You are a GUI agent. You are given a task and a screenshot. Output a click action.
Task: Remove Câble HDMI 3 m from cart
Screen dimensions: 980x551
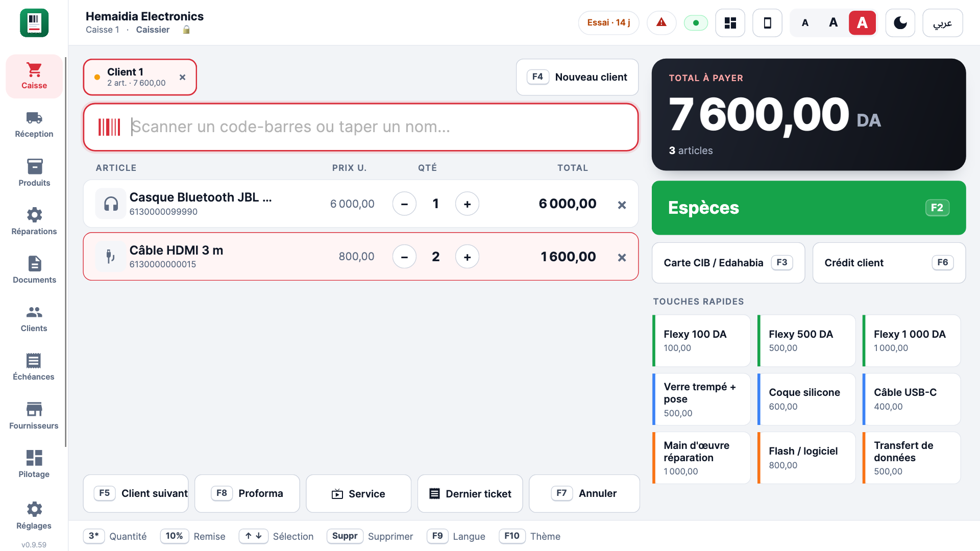point(622,257)
